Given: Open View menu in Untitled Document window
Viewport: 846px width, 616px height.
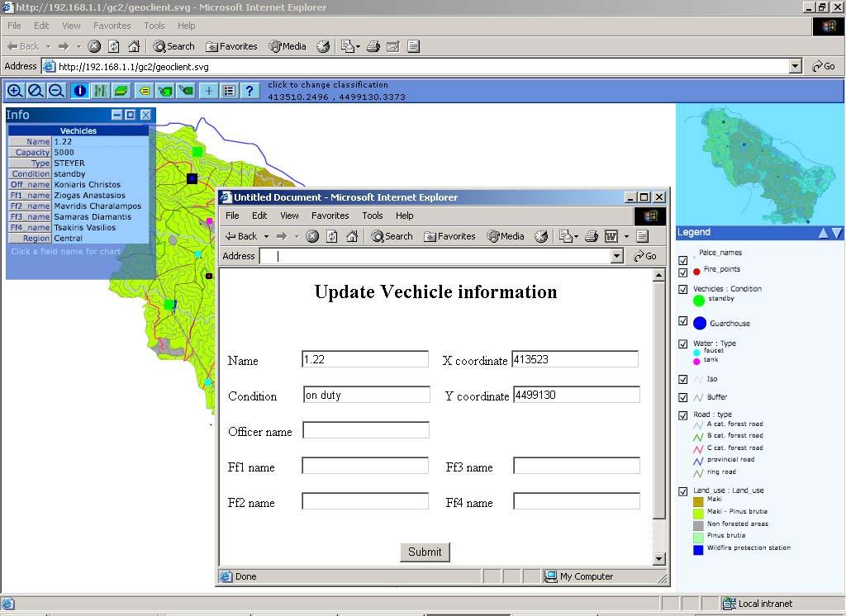Looking at the screenshot, I should (x=289, y=216).
